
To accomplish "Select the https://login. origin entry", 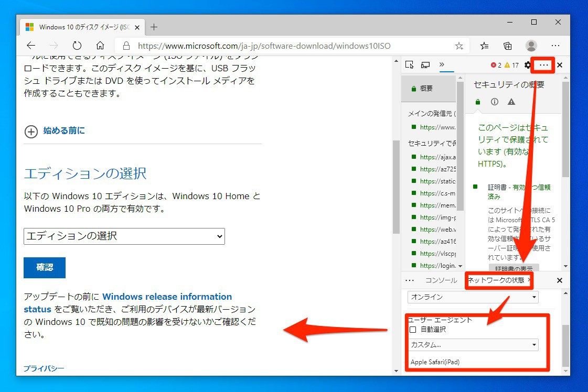I will (433, 266).
